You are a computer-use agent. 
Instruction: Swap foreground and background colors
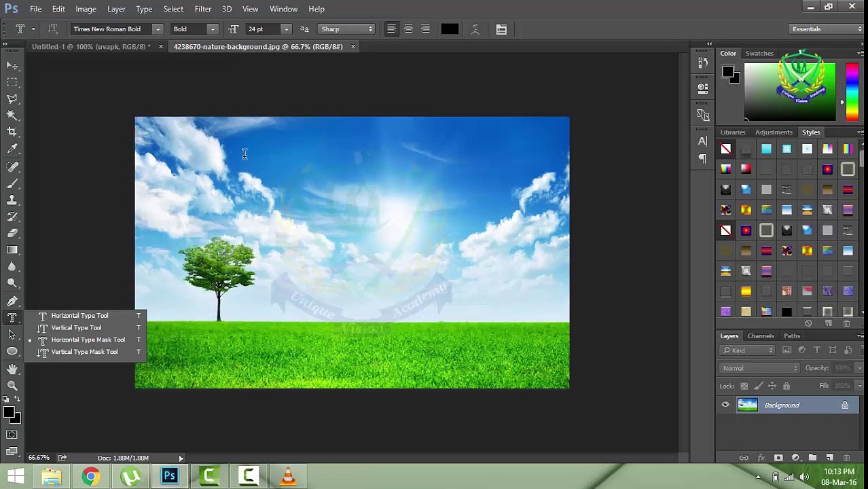click(18, 400)
